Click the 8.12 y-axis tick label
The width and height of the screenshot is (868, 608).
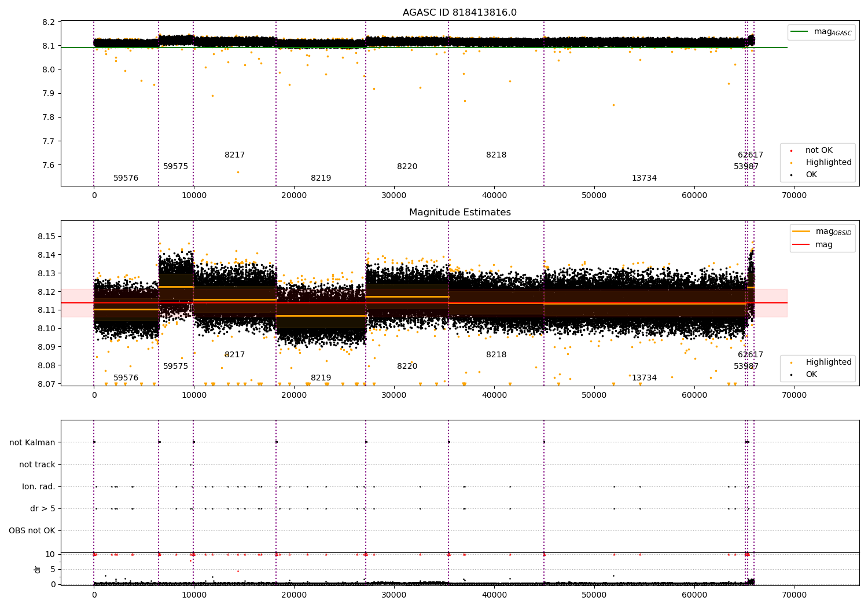pos(47,292)
